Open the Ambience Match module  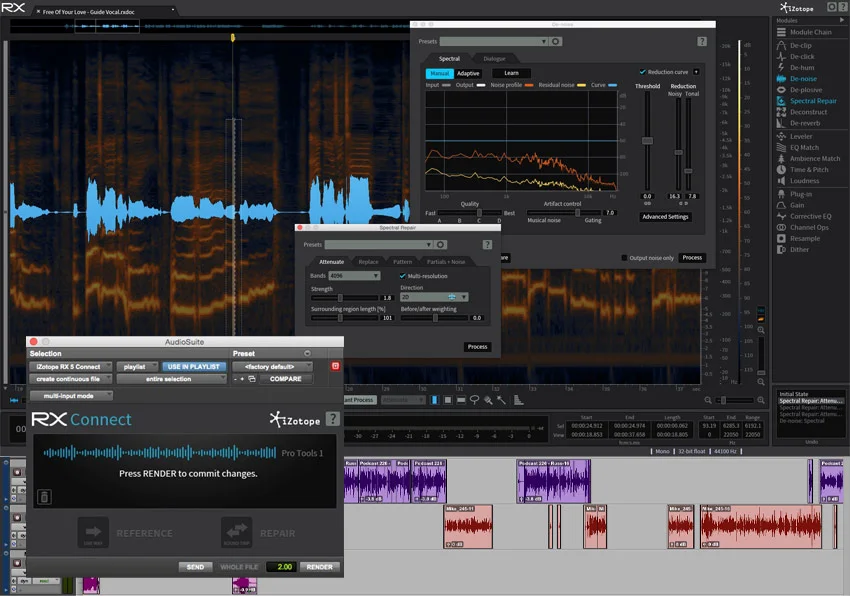pos(814,159)
